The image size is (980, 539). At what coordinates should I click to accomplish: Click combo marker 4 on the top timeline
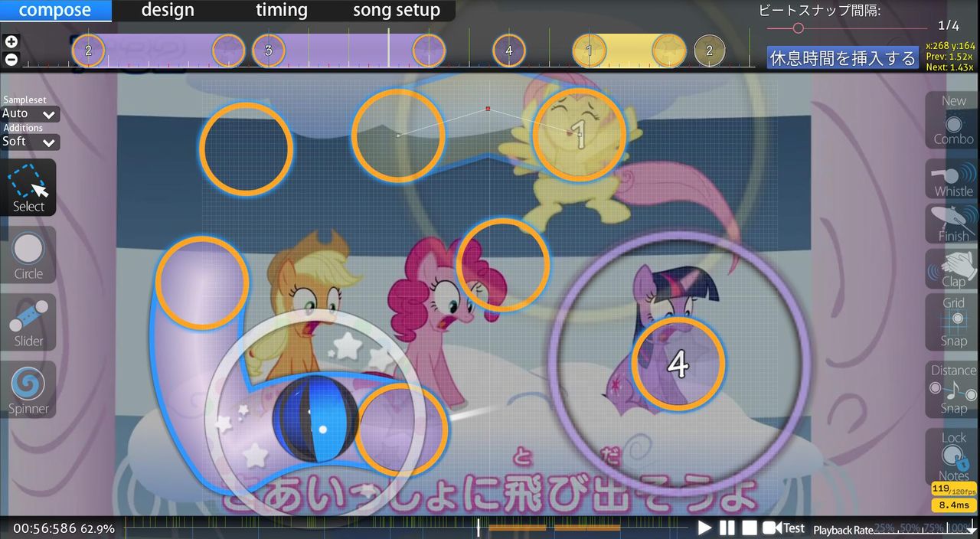[508, 50]
